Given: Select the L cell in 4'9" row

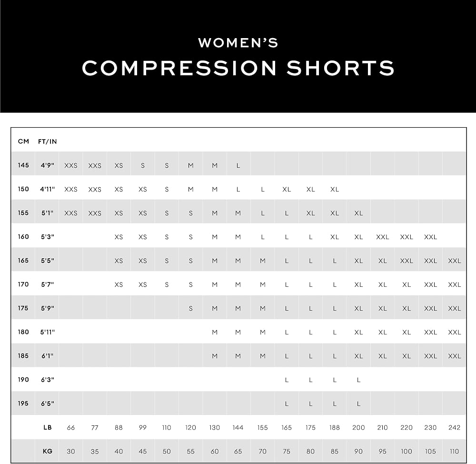Looking at the screenshot, I should tap(238, 166).
